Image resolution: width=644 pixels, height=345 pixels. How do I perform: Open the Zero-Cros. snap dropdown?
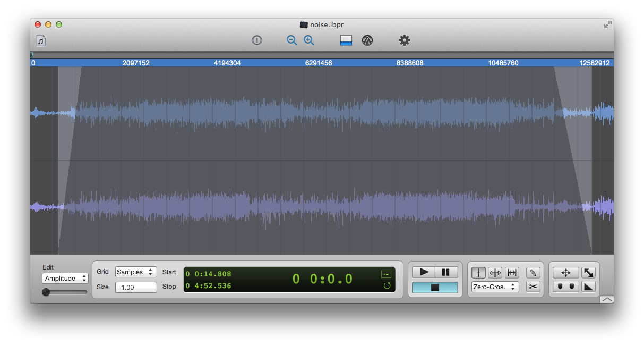[495, 287]
